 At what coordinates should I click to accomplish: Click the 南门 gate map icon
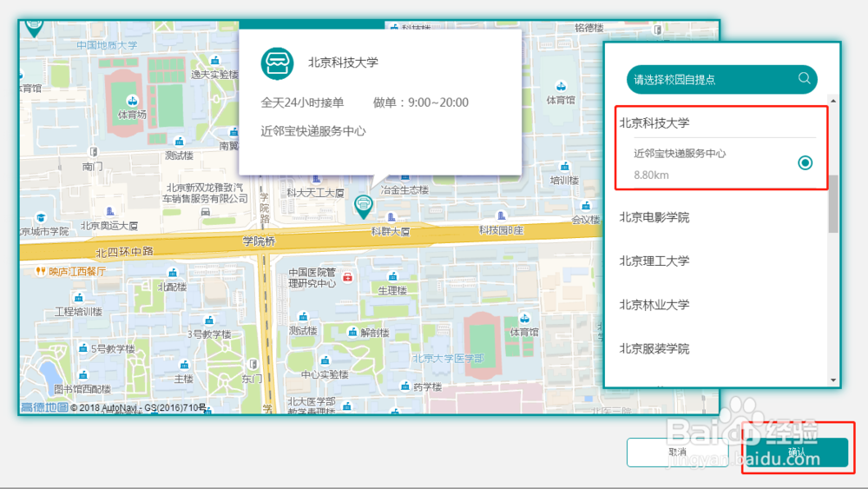[x=94, y=152]
